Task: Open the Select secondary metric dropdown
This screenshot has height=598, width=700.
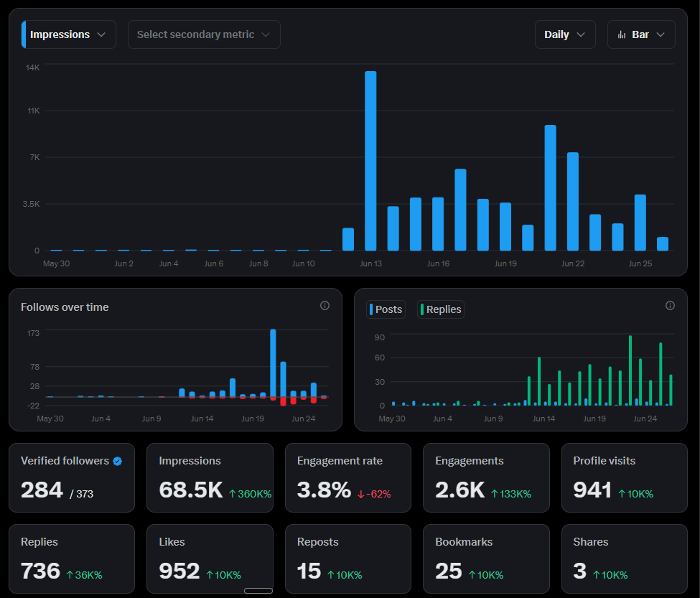Action: pos(204,34)
